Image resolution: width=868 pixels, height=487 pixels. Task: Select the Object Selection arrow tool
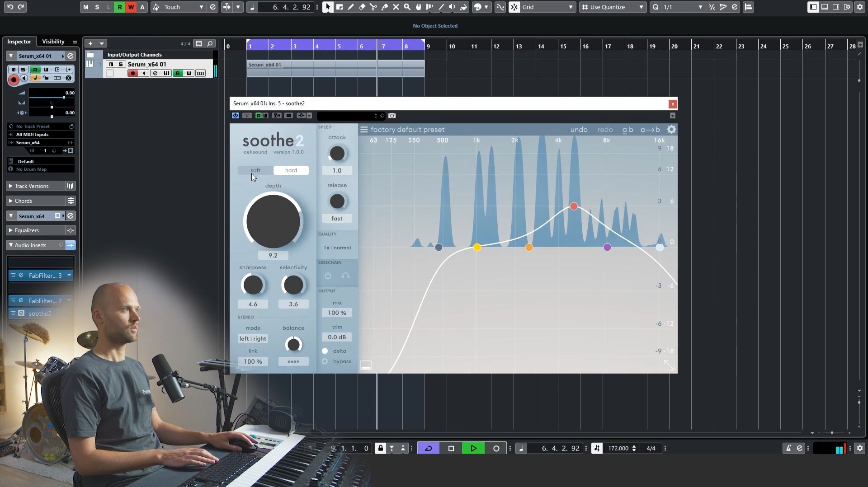(x=328, y=7)
